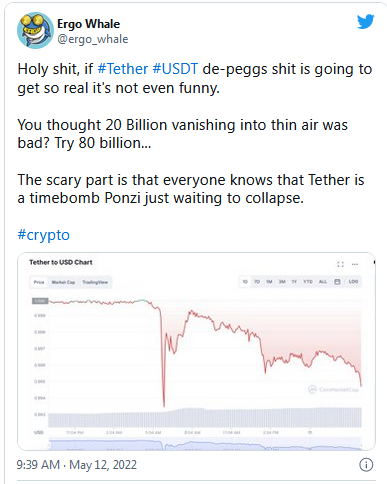Open Ergo Whale's profile avatar
The image size is (387, 484).
pos(35,30)
